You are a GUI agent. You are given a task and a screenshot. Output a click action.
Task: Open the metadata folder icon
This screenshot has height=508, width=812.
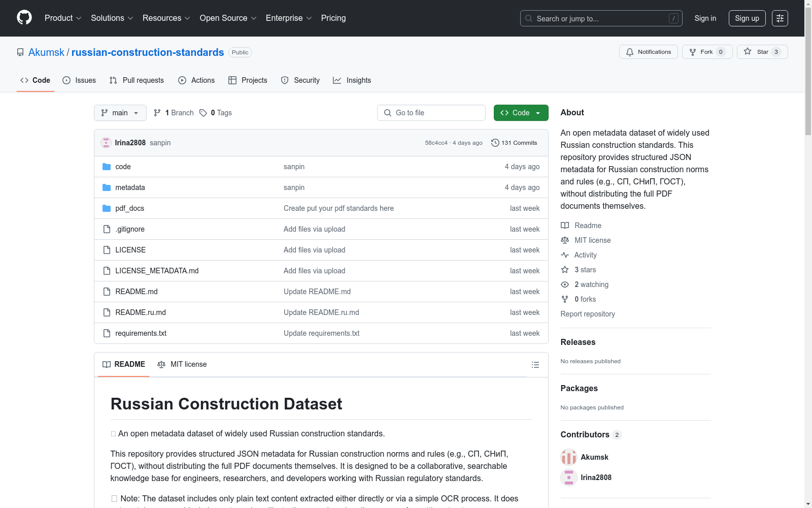107,187
